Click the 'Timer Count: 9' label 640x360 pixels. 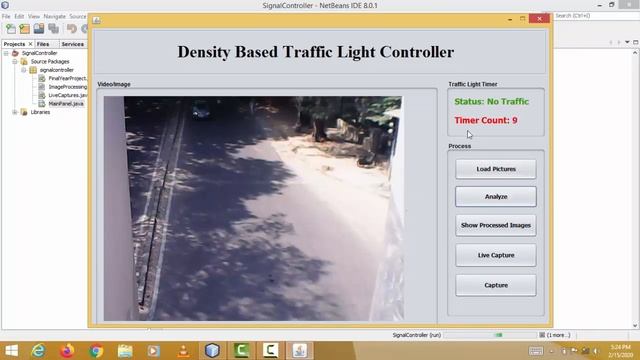[486, 120]
